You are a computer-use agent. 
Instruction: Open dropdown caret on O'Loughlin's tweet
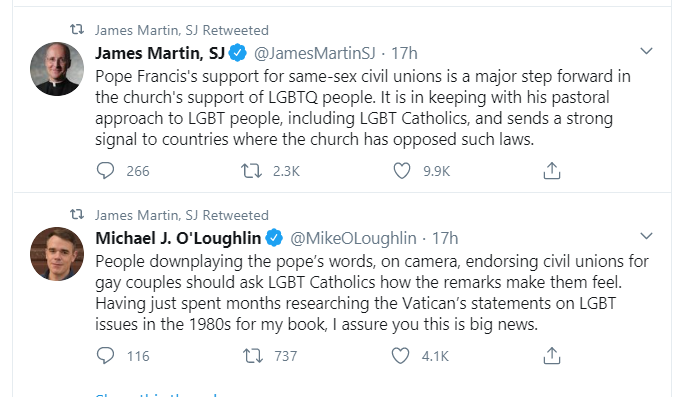point(646,236)
